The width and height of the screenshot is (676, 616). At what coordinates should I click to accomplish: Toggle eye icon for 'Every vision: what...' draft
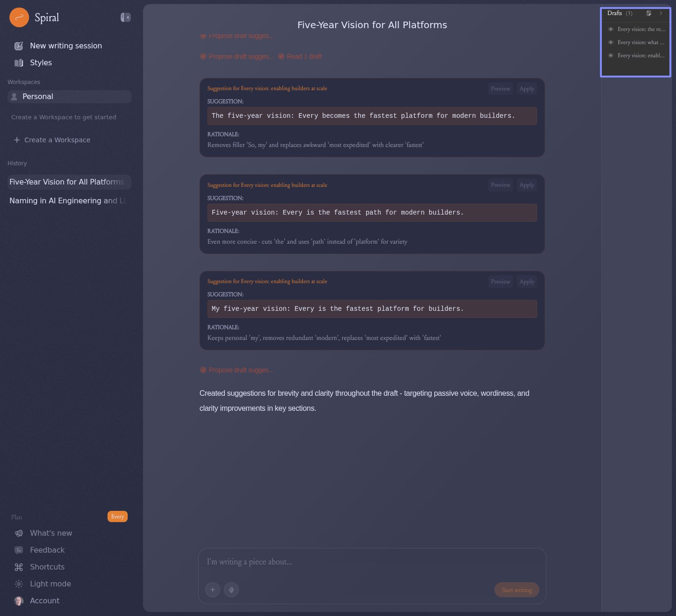pos(611,42)
